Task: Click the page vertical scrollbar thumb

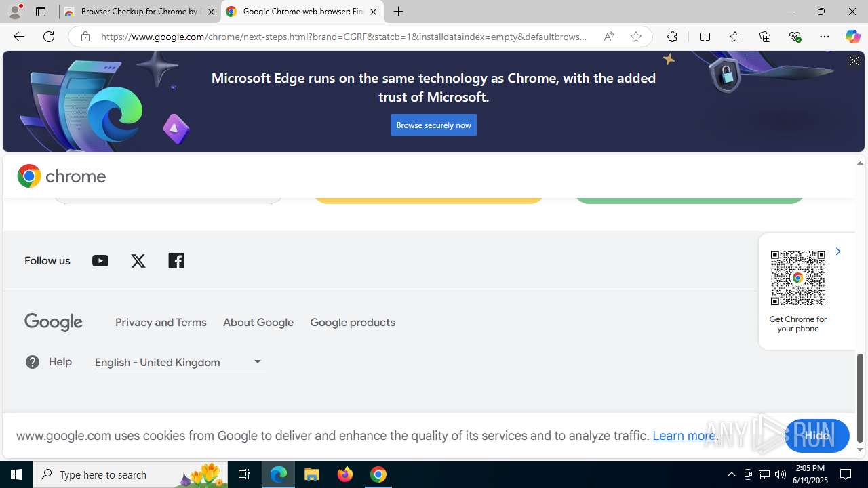Action: click(x=860, y=399)
